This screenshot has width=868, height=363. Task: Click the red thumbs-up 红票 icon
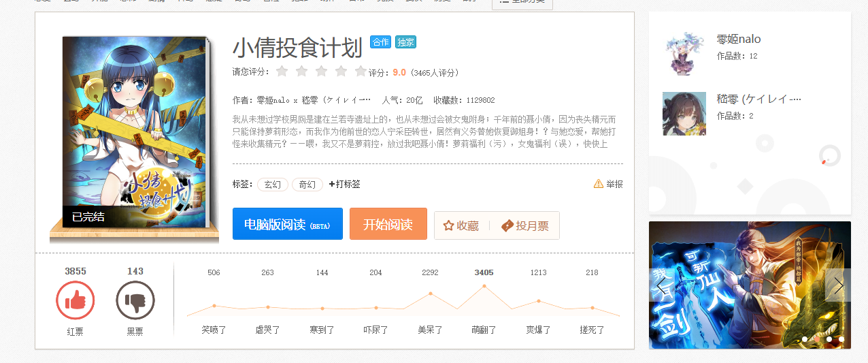(x=75, y=300)
